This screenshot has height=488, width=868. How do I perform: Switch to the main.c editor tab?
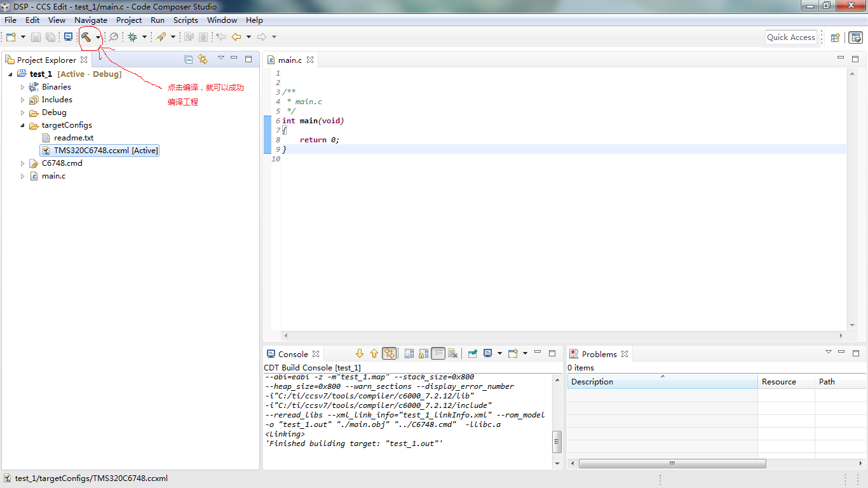pos(290,60)
